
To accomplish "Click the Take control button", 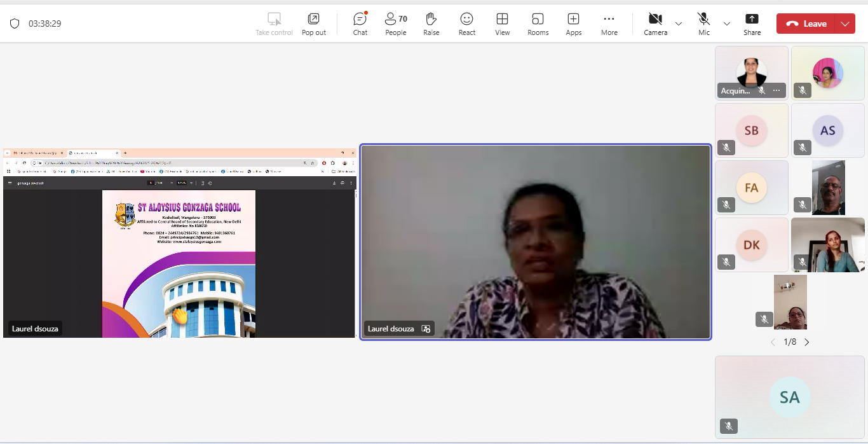I will pos(275,24).
